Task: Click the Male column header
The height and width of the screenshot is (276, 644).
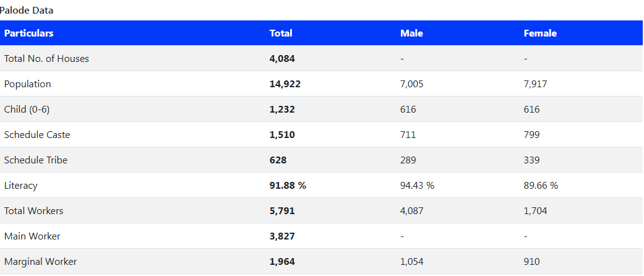Action: (411, 33)
